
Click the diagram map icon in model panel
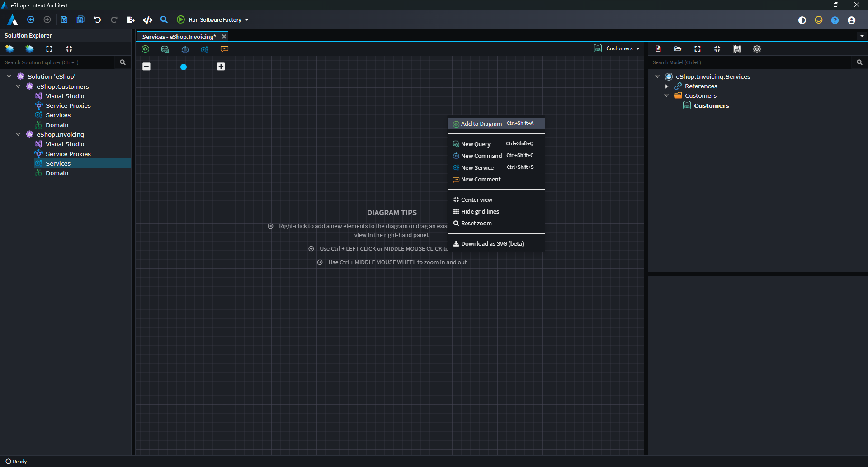(737, 49)
